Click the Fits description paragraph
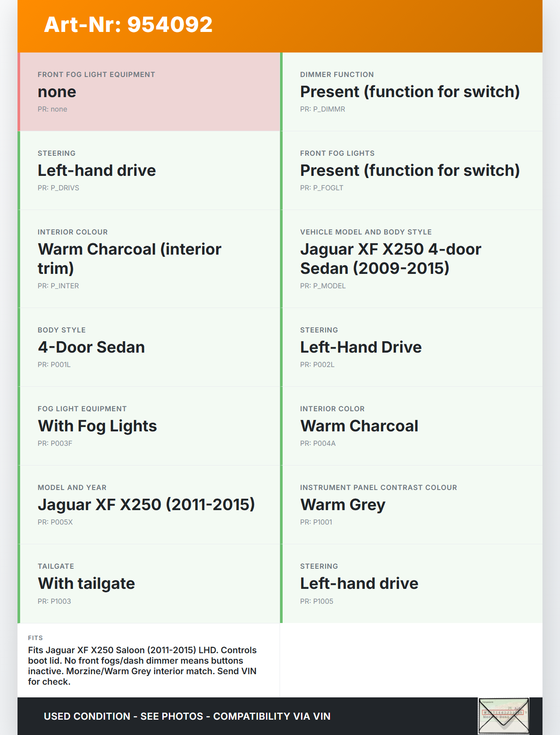Screen dimensions: 560x735 click(x=143, y=665)
